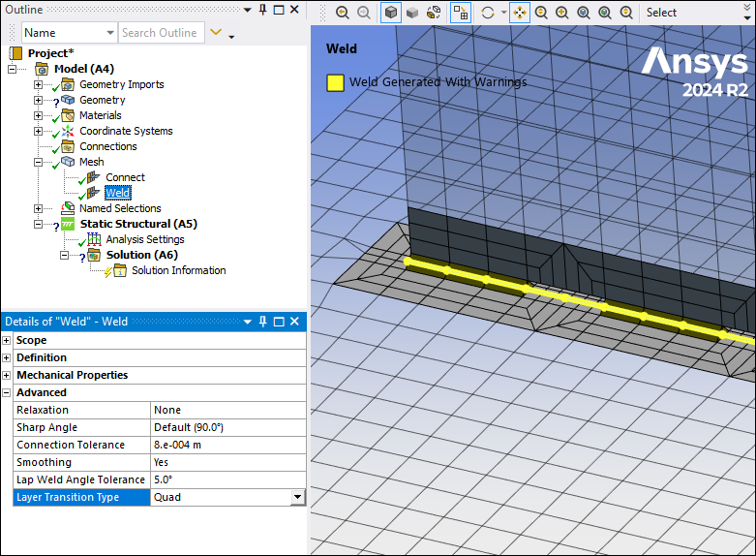Click the Zoom to Fit icon
756x556 pixels.
(x=583, y=13)
